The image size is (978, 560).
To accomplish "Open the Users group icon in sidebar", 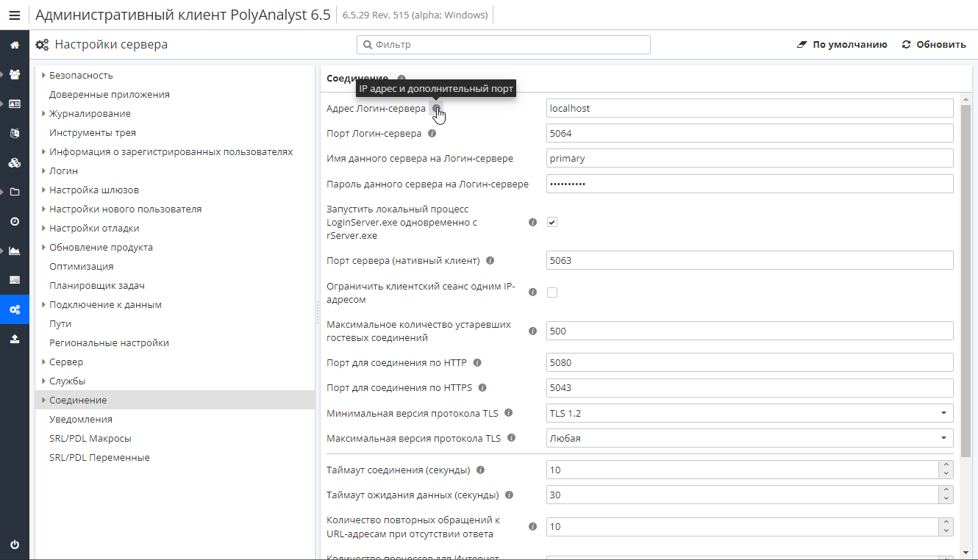I will coord(15,74).
